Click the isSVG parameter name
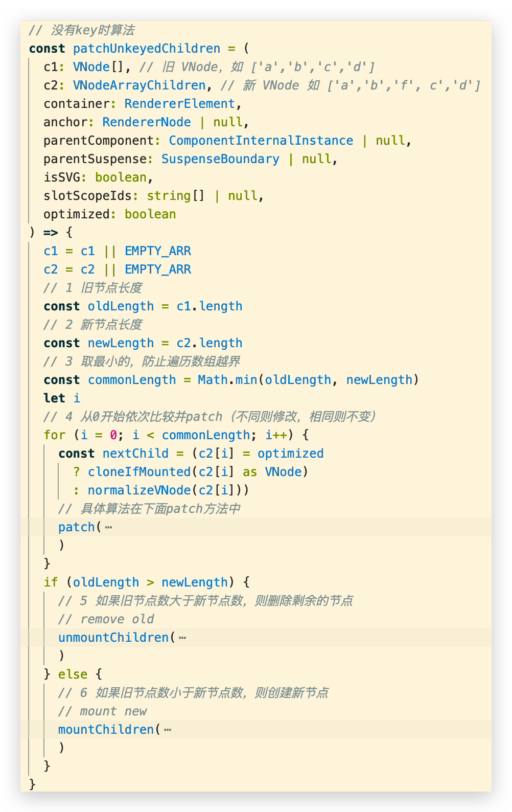512x812 pixels. coord(62,177)
